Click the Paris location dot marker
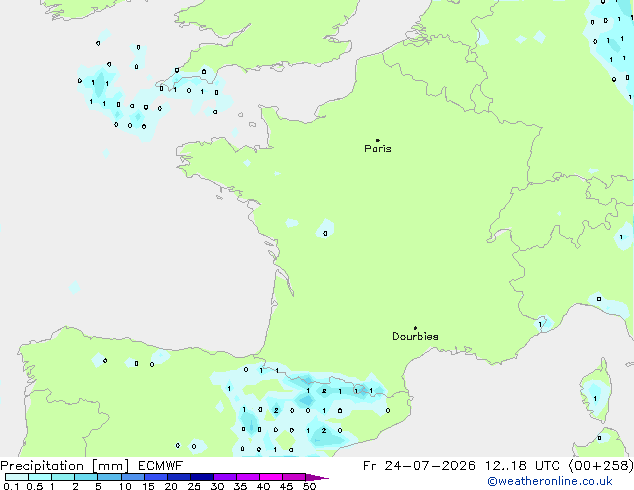 (378, 140)
